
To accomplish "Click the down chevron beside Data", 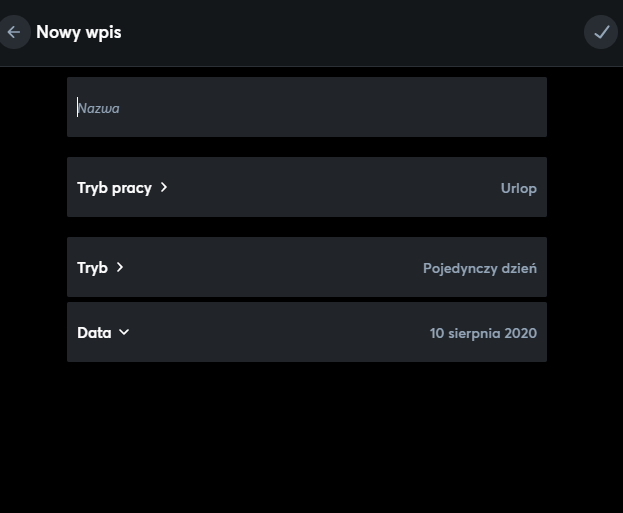I will click(x=124, y=332).
